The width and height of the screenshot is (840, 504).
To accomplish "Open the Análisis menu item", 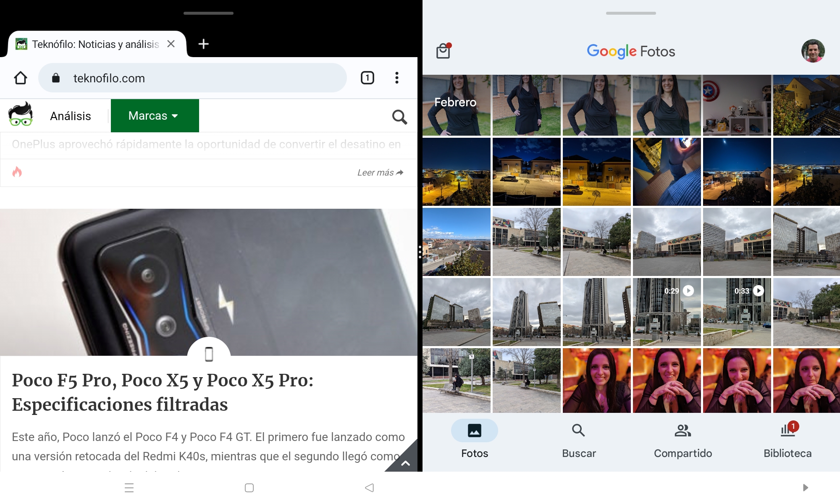I will (71, 116).
